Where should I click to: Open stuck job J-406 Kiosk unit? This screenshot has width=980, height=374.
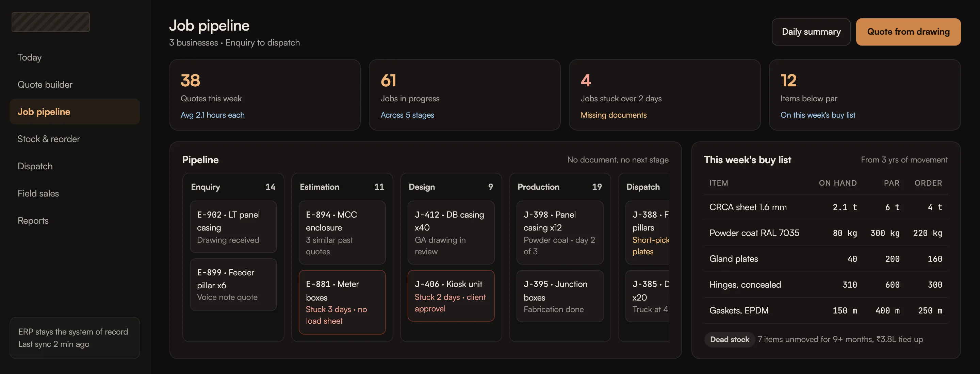(x=451, y=296)
